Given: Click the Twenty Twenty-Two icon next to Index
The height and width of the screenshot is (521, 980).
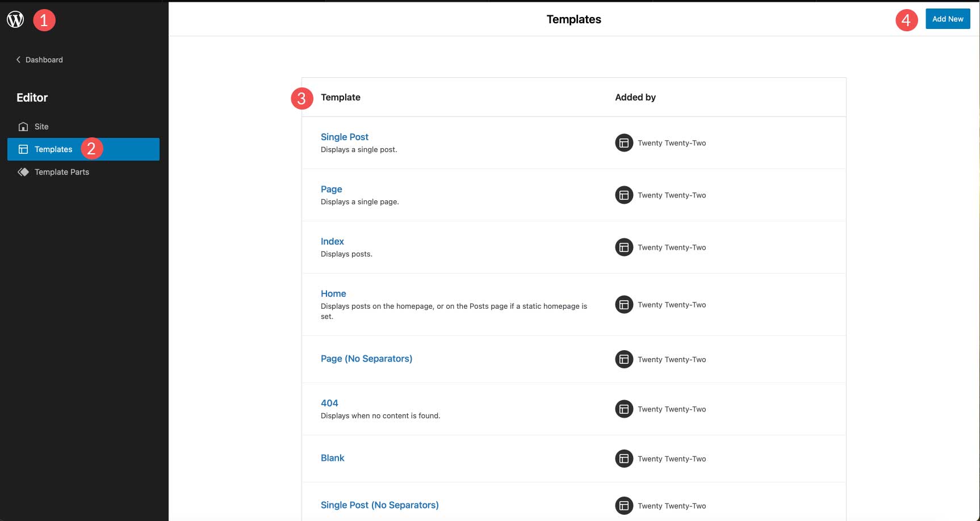Looking at the screenshot, I should 624,247.
